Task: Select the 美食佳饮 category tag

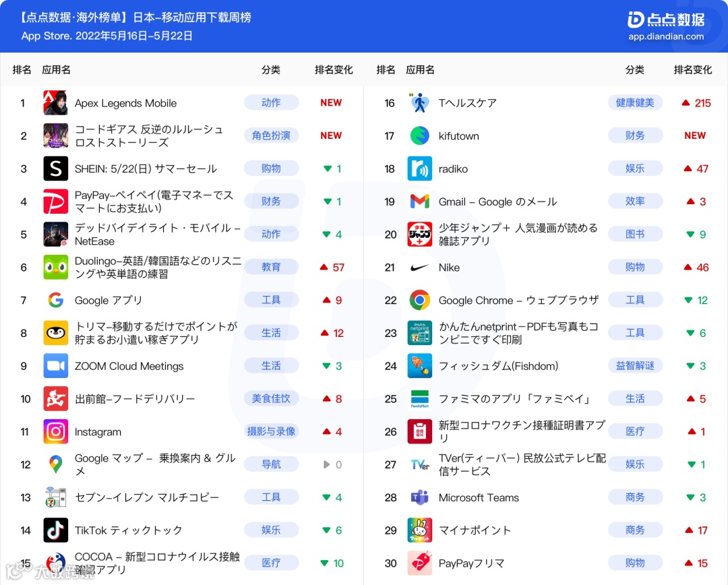Action: click(x=271, y=398)
